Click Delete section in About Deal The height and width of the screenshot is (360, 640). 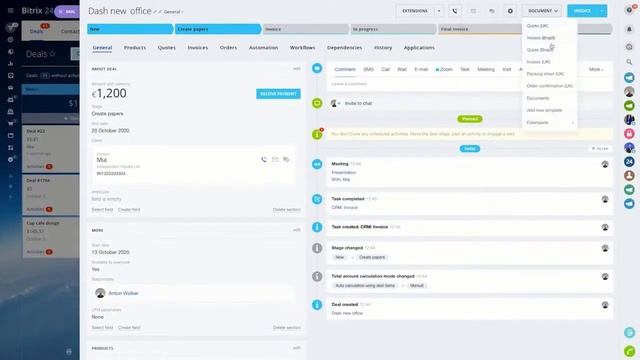click(x=287, y=209)
